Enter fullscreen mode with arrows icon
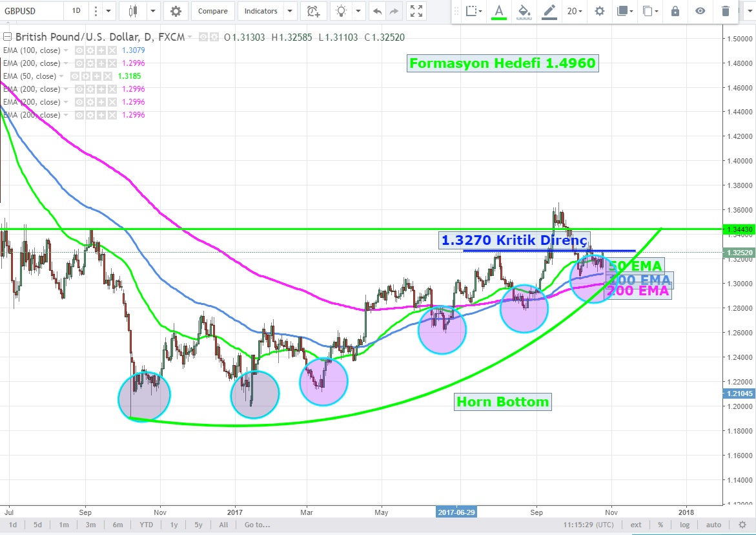The image size is (756, 535). (x=417, y=11)
